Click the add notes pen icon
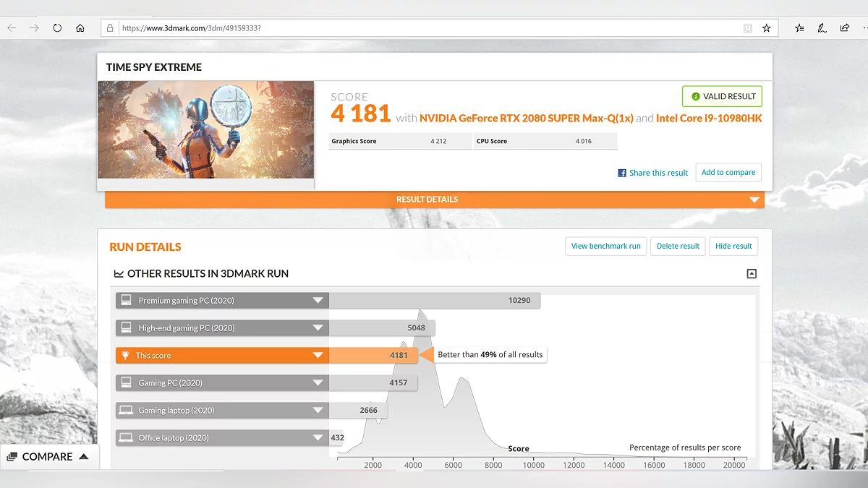This screenshot has width=868, height=488. point(822,28)
